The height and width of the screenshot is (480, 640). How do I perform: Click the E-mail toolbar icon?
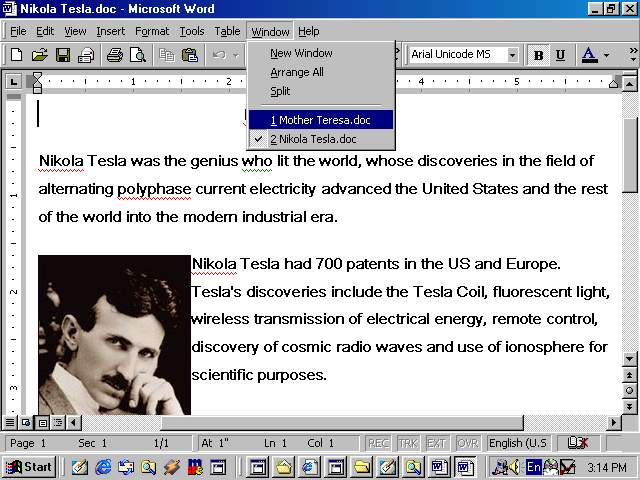(x=86, y=54)
